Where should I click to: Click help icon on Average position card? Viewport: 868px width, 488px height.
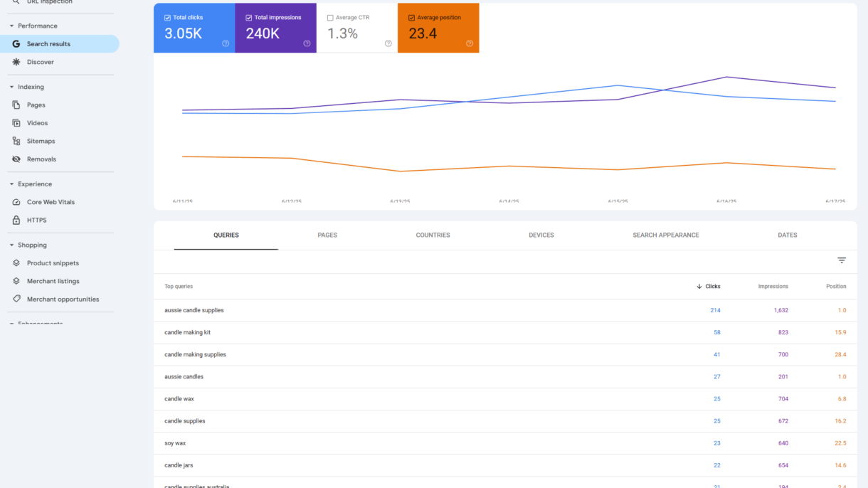click(470, 43)
